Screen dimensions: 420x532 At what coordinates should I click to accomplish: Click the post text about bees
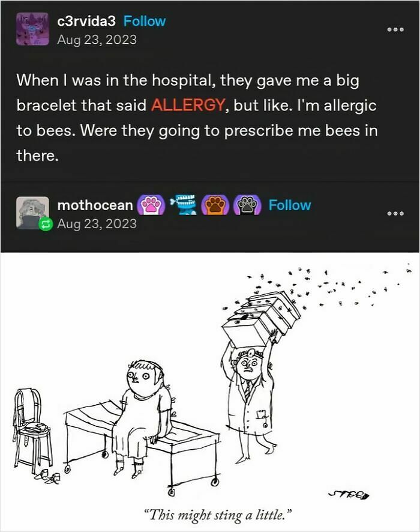point(197,118)
